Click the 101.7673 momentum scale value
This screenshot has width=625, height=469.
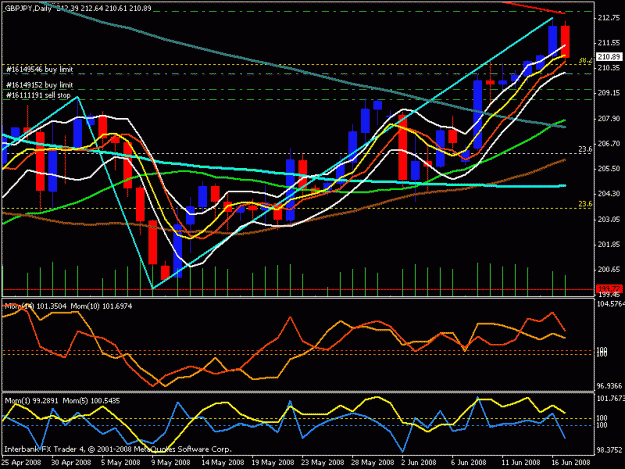(x=610, y=398)
